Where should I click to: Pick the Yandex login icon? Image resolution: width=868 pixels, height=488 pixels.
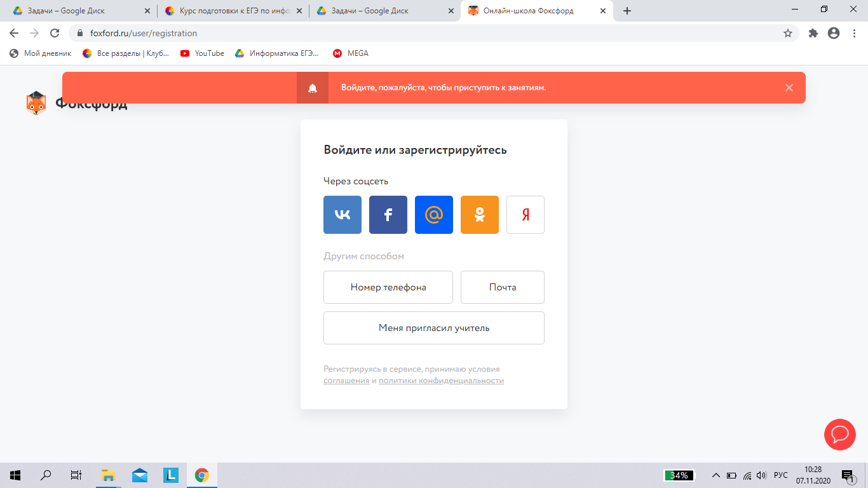pos(526,215)
